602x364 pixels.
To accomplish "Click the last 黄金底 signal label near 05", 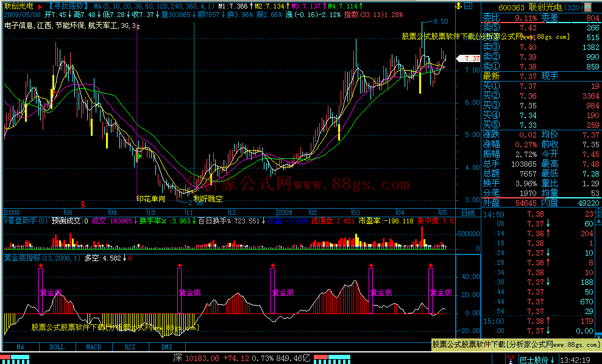I will pos(441,293).
